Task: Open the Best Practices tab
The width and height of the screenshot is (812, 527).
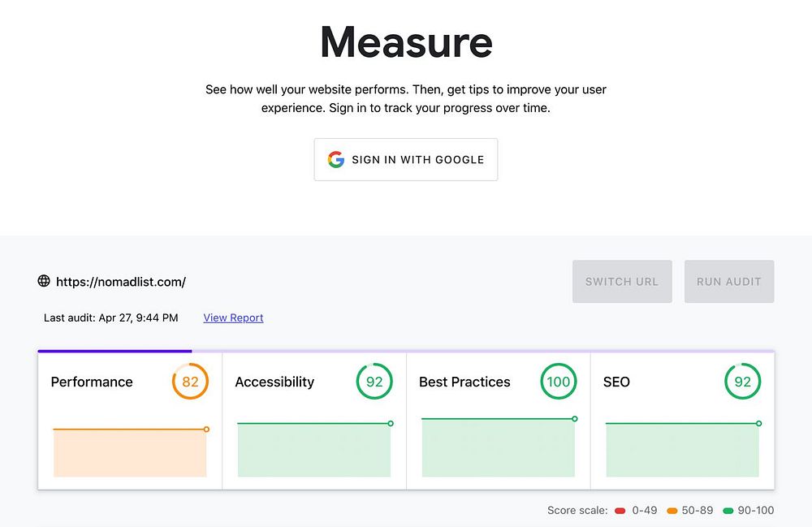Action: tap(464, 382)
